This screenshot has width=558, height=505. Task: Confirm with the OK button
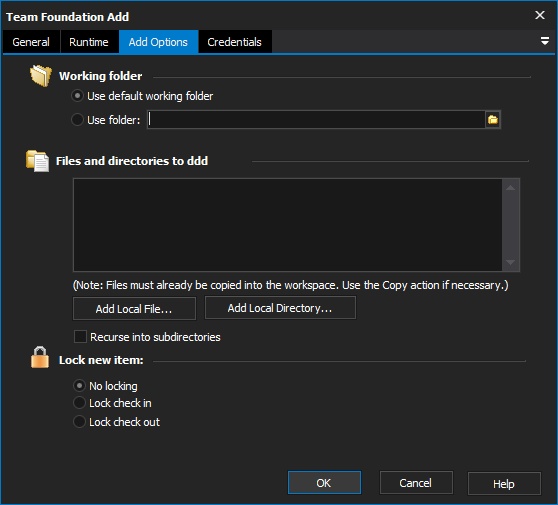click(324, 483)
